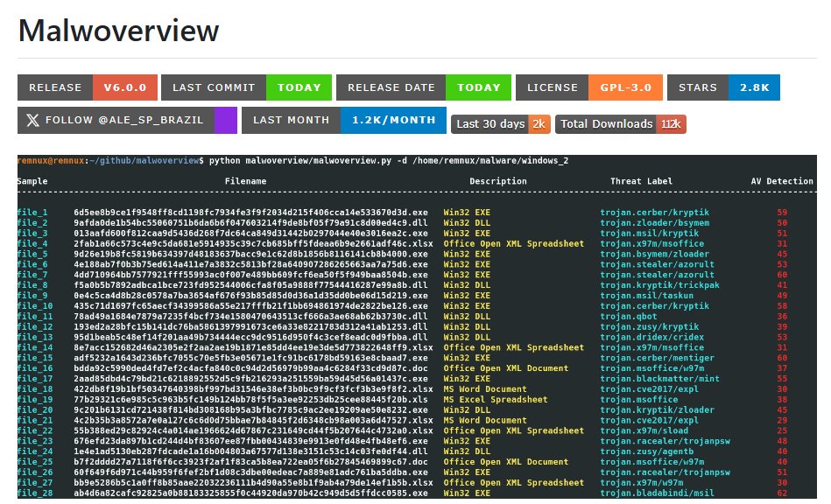Open the Last Commit today badge
This screenshot has height=504, width=831.
click(x=246, y=87)
